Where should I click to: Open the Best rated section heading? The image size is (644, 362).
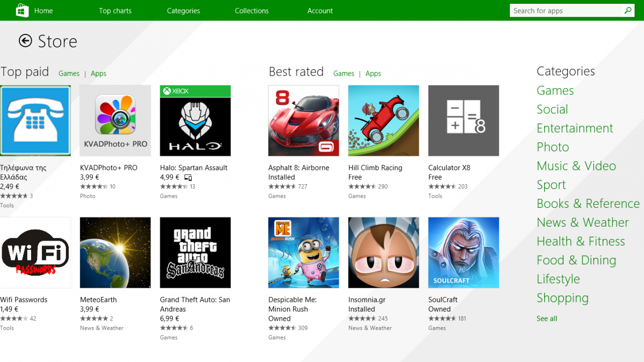point(296,72)
